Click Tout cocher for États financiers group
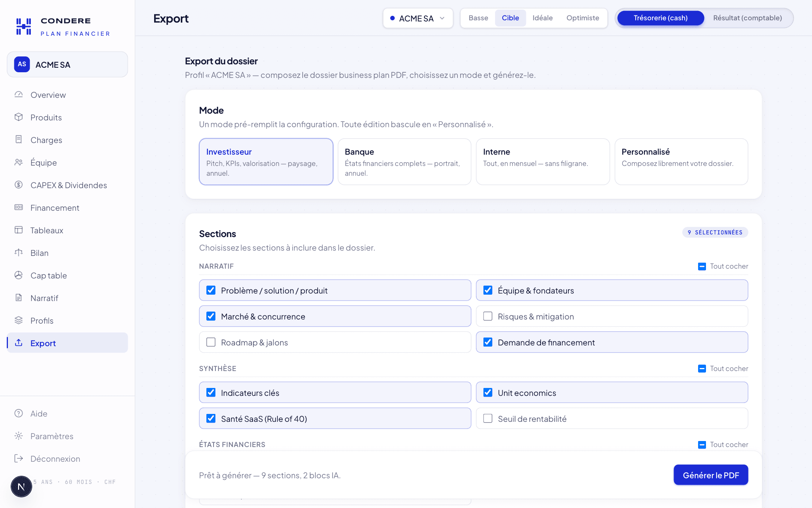This screenshot has width=812, height=508. [729, 445]
